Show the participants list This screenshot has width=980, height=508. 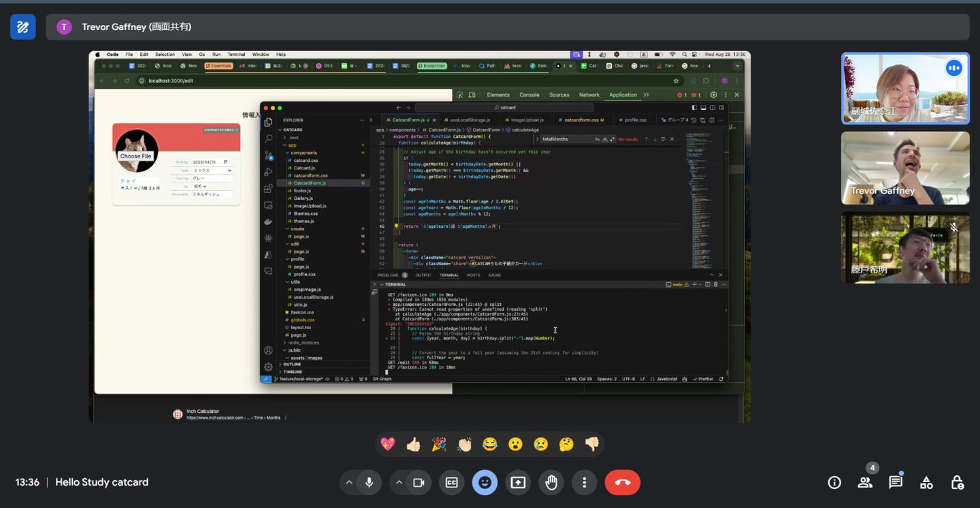tap(865, 482)
